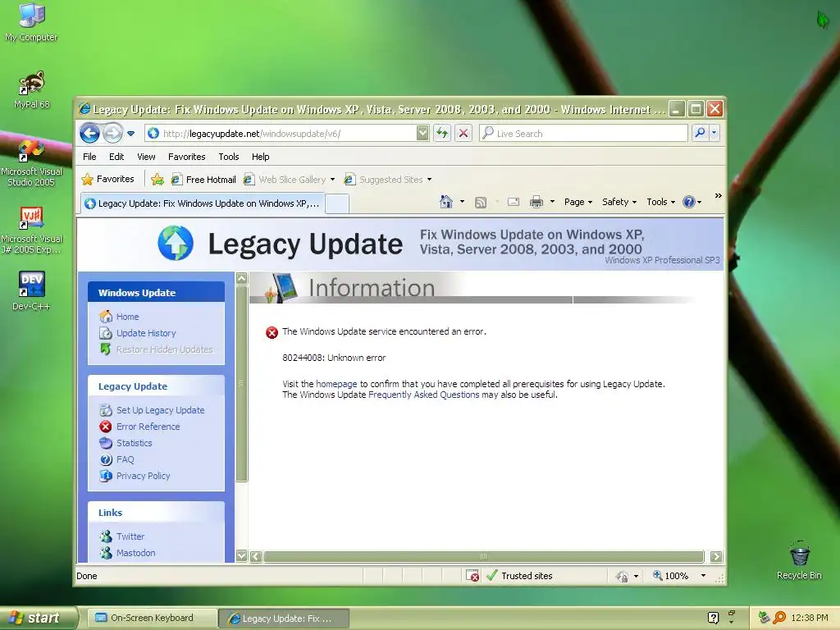Expand the Home button dropdown arrow
840x630 pixels.
[x=463, y=202]
